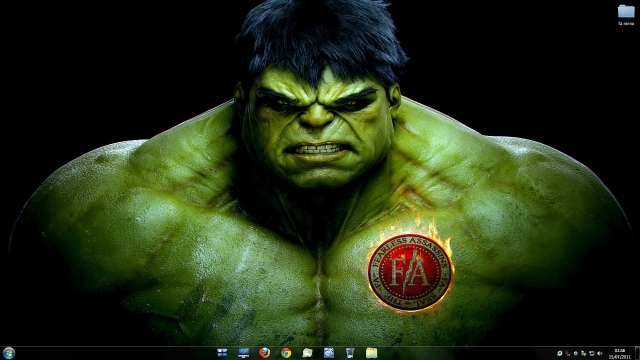
Task: Open the yellow file explorer taskbar icon
Action: 371,353
